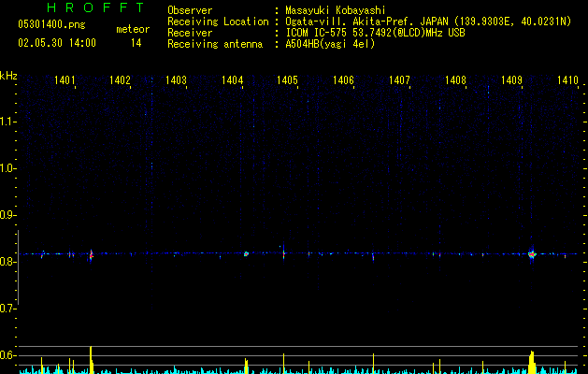Click the Ogata-vill. Akita-Pref. JAPAN location text
Screen dimensions: 588x374
[428, 22]
